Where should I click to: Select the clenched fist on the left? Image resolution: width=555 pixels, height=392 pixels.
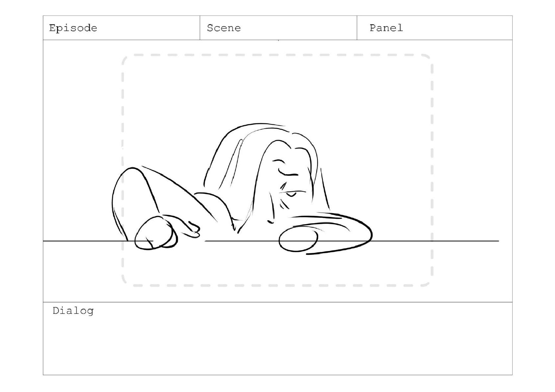pos(156,233)
